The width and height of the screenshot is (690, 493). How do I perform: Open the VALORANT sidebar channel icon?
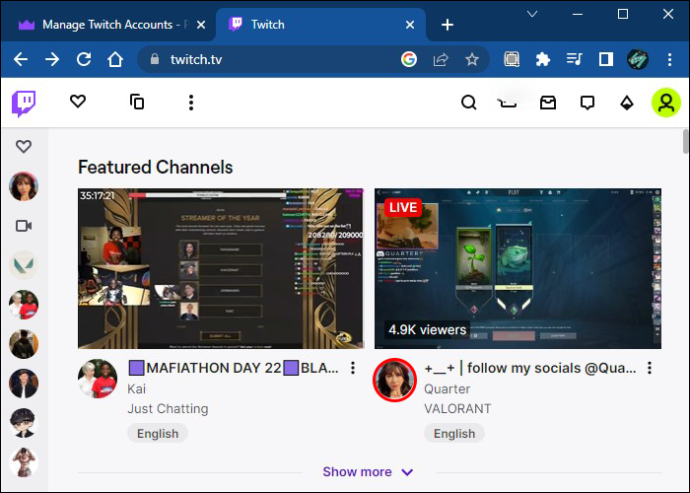24,265
